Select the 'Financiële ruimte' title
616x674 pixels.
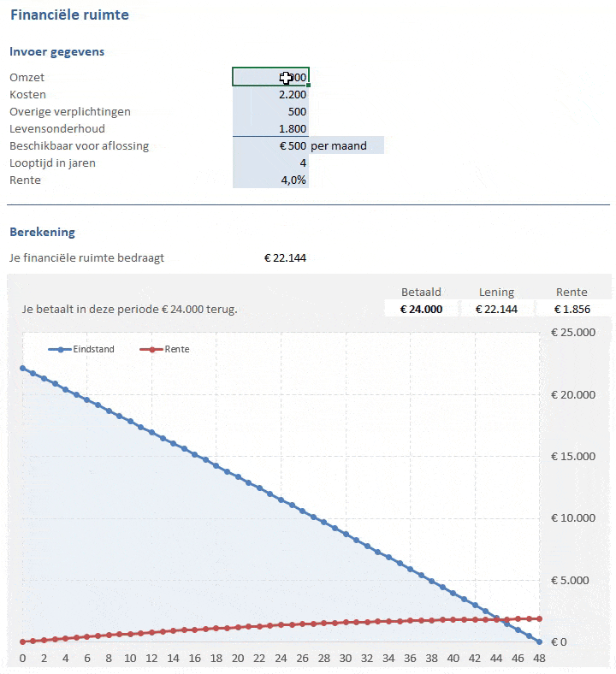[69, 15]
